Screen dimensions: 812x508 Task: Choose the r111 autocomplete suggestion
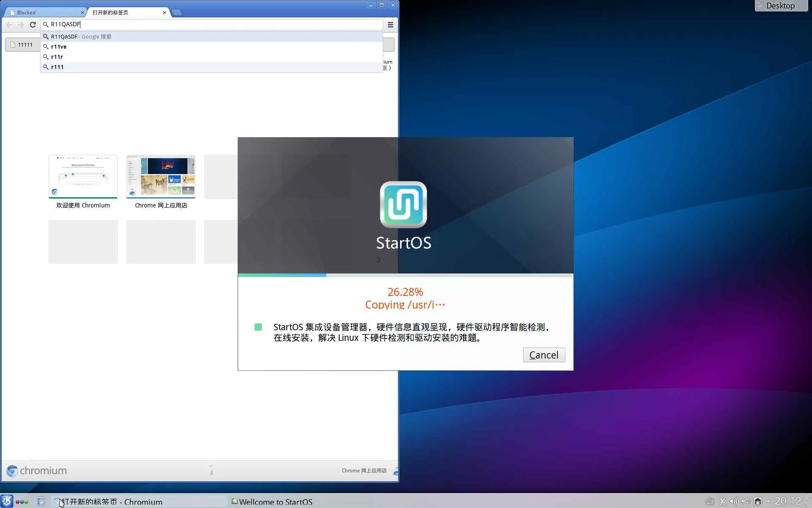(x=58, y=67)
